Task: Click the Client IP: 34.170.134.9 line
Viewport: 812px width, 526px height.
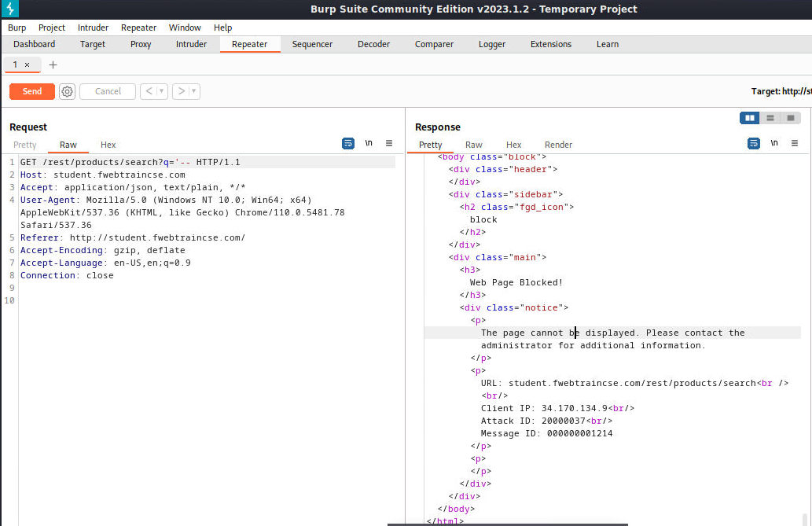Action: pyautogui.click(x=557, y=408)
